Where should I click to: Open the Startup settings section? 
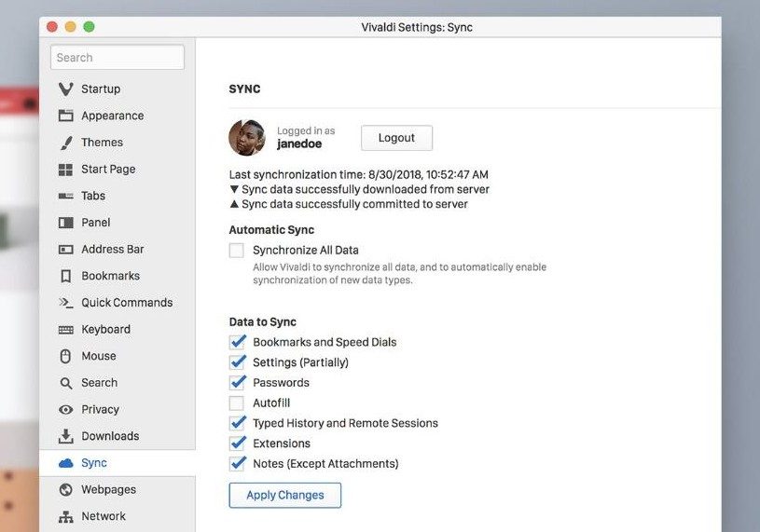coord(117,89)
